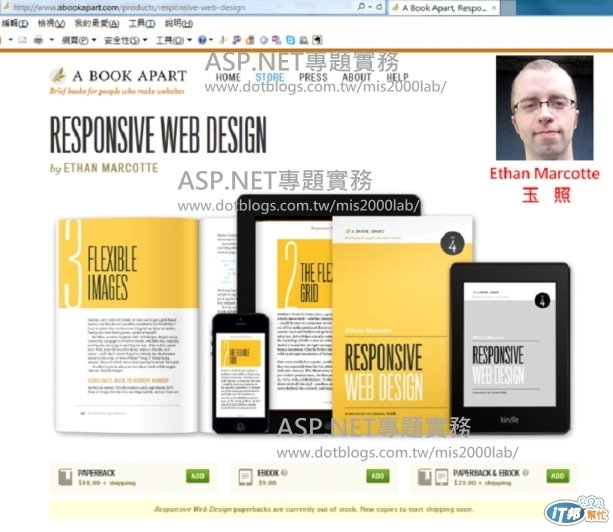613x532 pixels.
Task: Open the 安全性(S) dropdown
Action: (x=125, y=40)
